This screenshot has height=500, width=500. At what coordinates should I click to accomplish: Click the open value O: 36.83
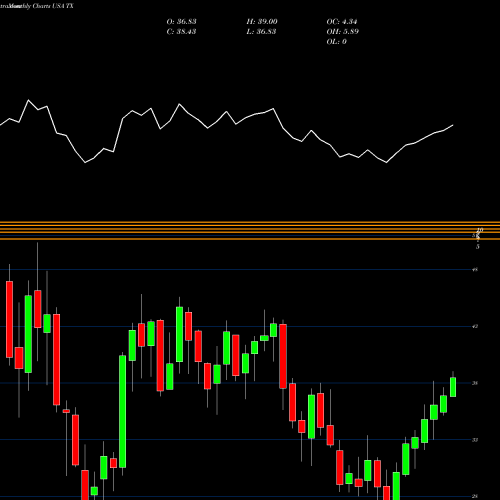point(181,22)
